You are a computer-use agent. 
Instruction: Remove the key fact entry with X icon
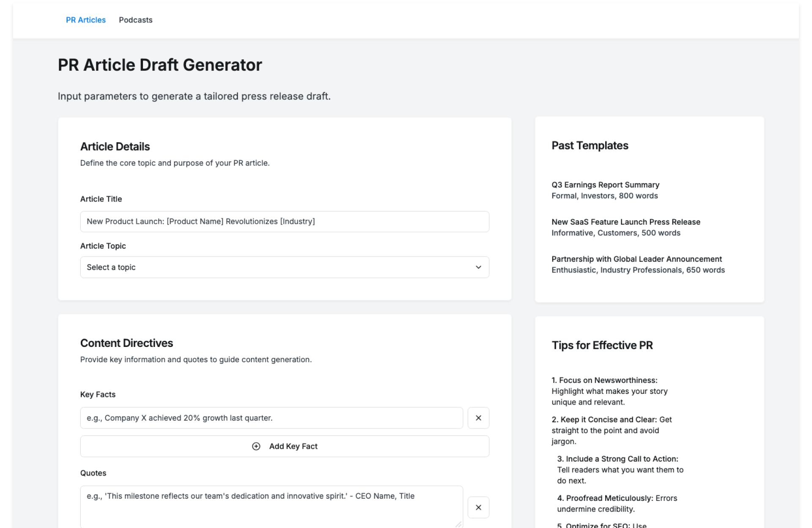click(x=478, y=418)
